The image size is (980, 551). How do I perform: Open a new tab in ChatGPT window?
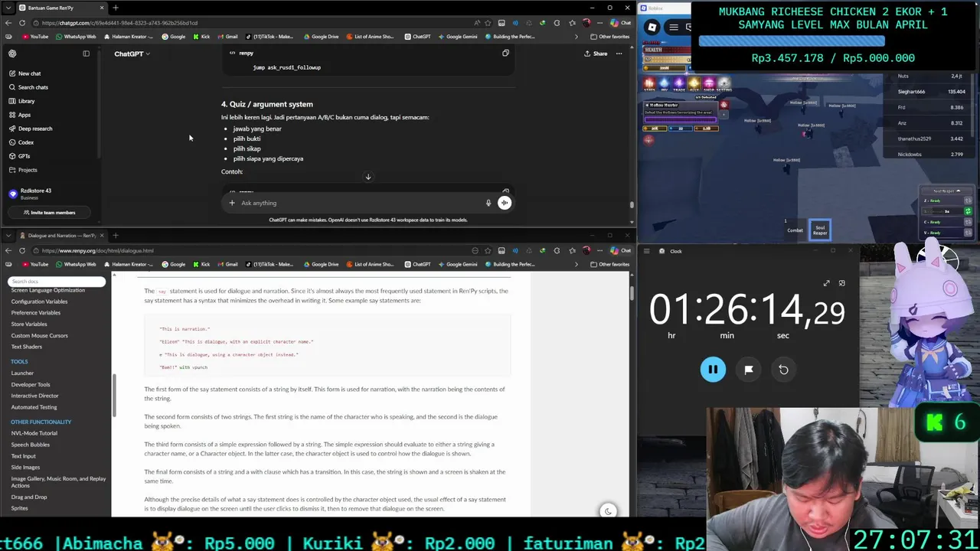(116, 8)
